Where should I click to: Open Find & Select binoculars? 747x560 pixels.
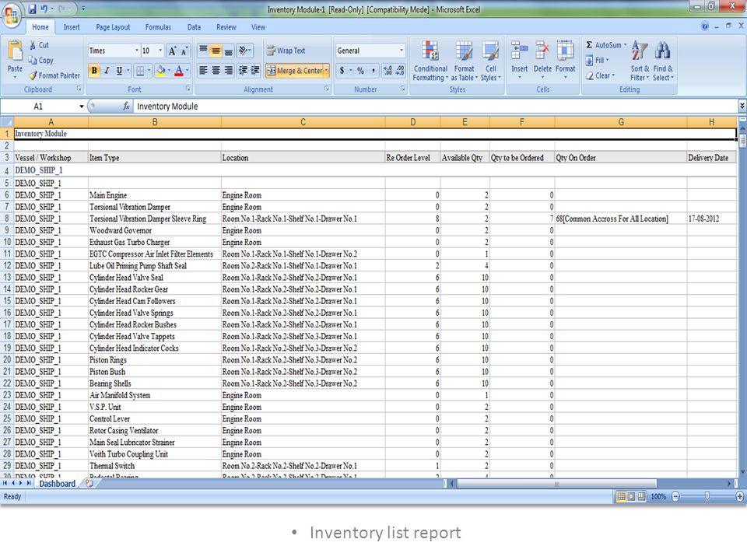(x=663, y=61)
